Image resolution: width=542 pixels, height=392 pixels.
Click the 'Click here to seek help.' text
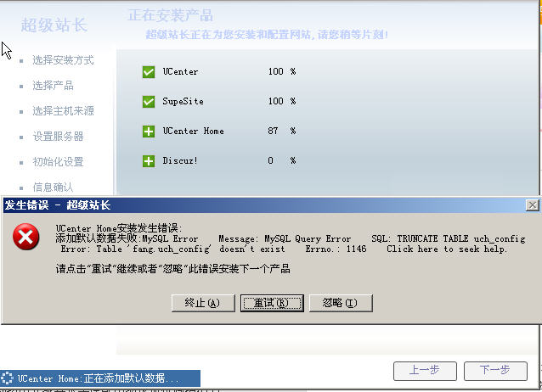click(x=447, y=249)
